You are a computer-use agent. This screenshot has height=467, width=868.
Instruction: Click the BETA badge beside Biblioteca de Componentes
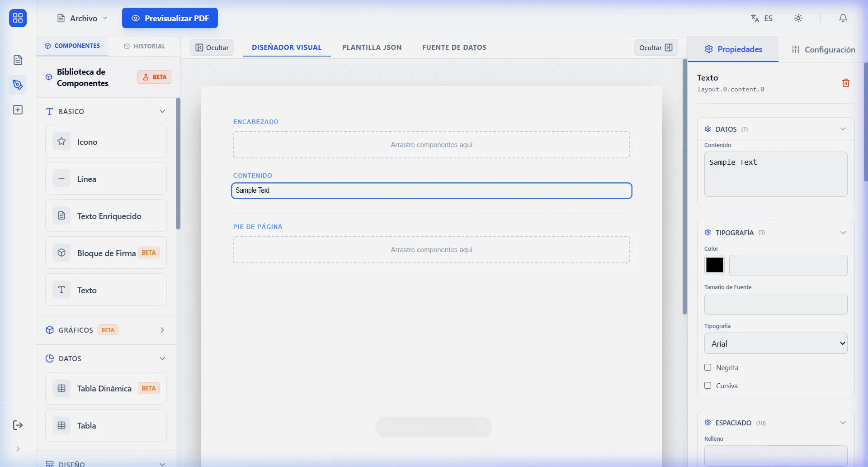coord(155,77)
